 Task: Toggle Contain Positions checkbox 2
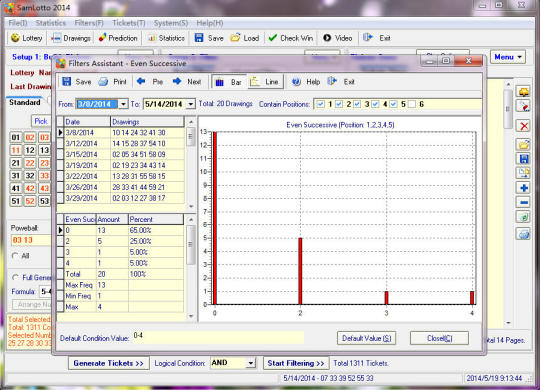click(x=339, y=104)
